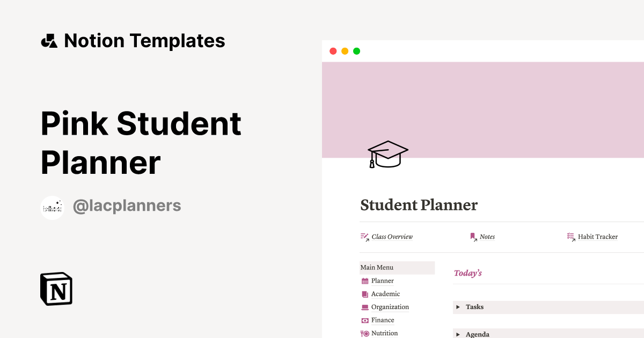Click the Nutrition fork icon
This screenshot has width=644, height=338.
pyautogui.click(x=365, y=333)
